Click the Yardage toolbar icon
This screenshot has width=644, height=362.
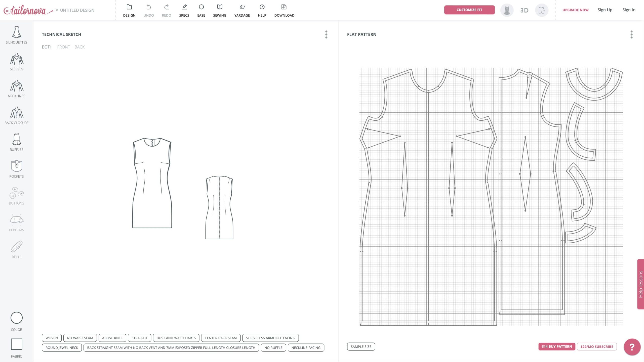coord(242,10)
